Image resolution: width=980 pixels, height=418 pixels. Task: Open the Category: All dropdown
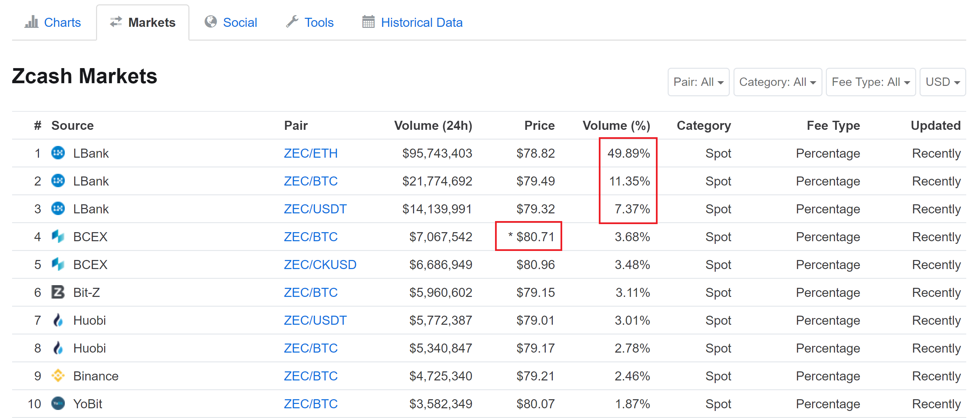[777, 82]
